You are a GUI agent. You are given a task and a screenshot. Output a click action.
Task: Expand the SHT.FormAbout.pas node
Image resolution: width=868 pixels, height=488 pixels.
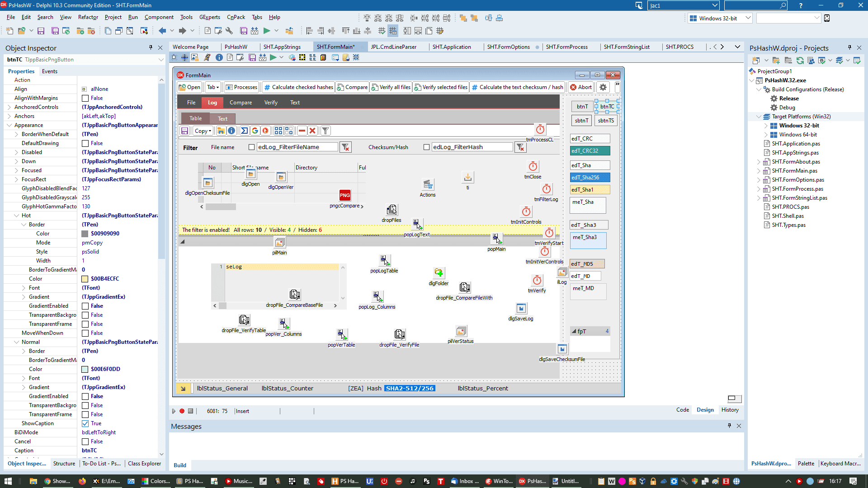(759, 162)
